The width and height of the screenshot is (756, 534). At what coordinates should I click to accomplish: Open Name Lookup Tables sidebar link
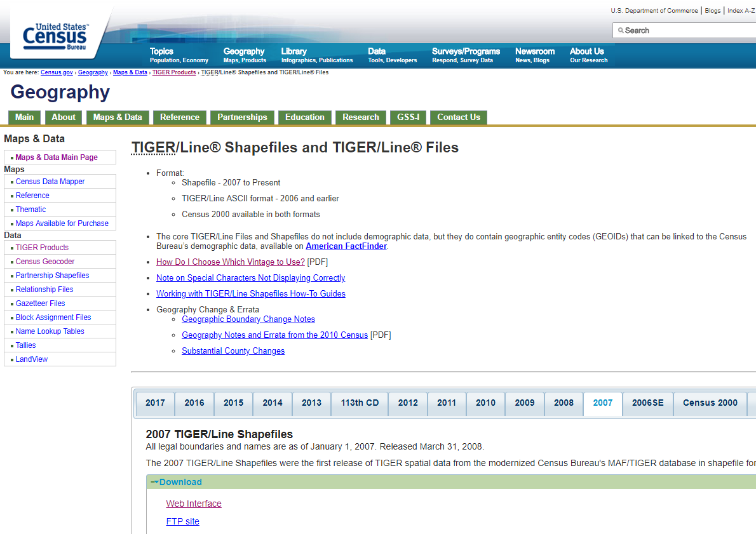coord(50,331)
